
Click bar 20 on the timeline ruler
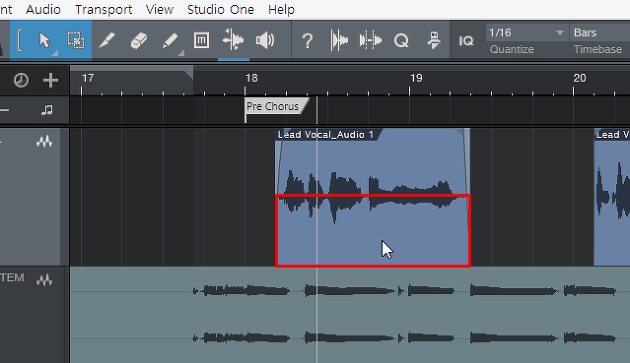click(x=579, y=78)
